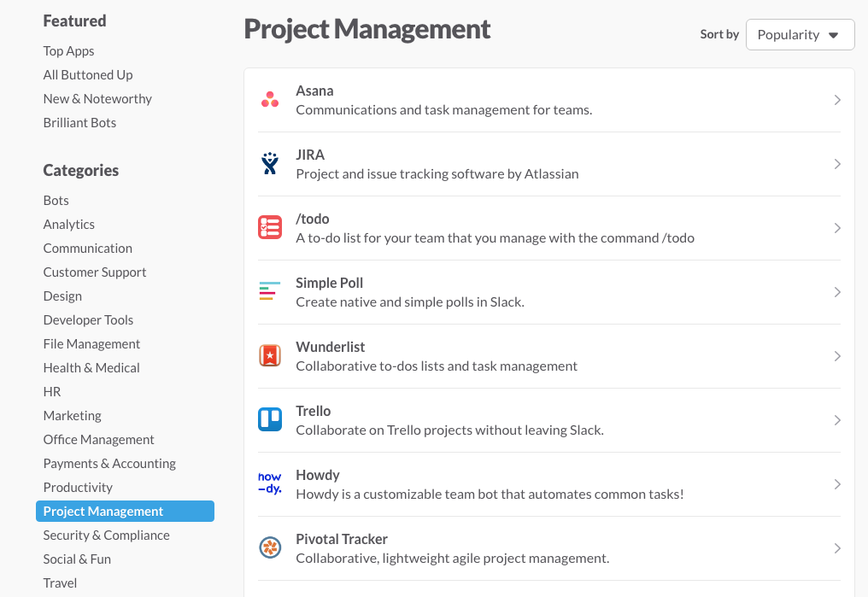Select the Top Apps section
The image size is (868, 597).
[x=68, y=50]
